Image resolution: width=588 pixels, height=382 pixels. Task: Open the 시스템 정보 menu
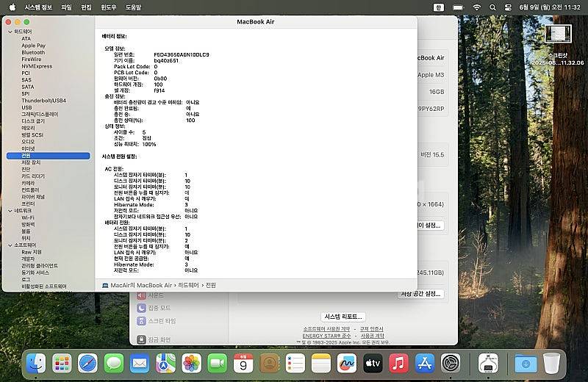[x=38, y=7]
